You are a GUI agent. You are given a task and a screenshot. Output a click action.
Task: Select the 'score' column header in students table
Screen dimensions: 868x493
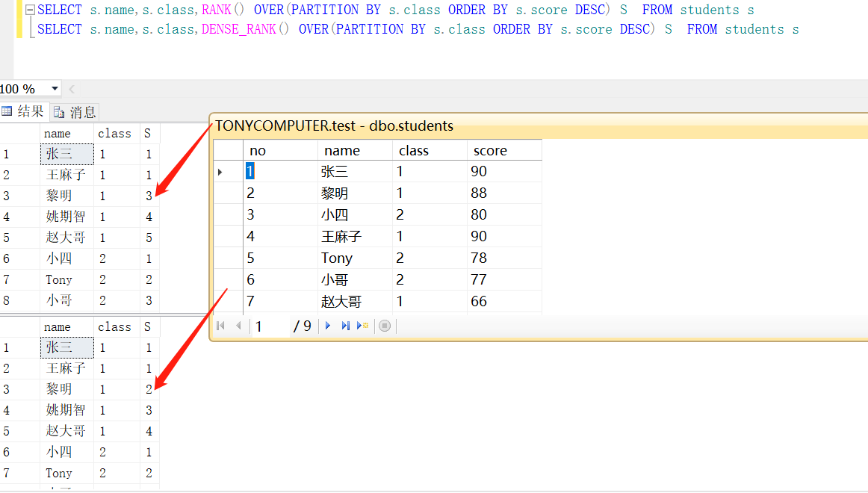[x=504, y=150]
